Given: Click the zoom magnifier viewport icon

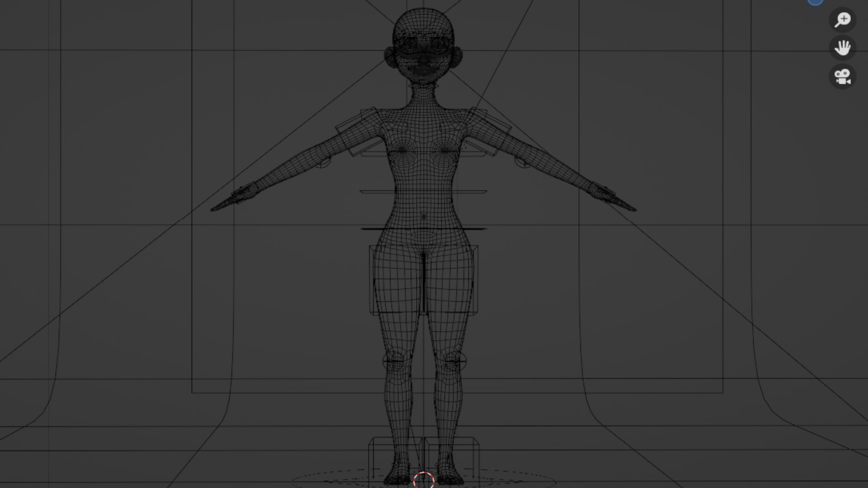Looking at the screenshot, I should tap(842, 20).
